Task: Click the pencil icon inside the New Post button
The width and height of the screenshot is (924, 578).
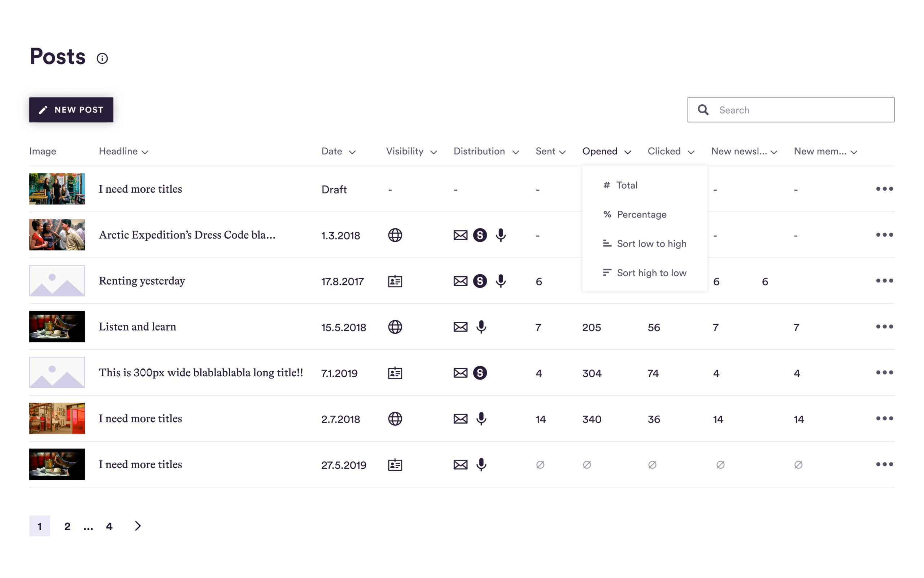Action: (x=43, y=110)
